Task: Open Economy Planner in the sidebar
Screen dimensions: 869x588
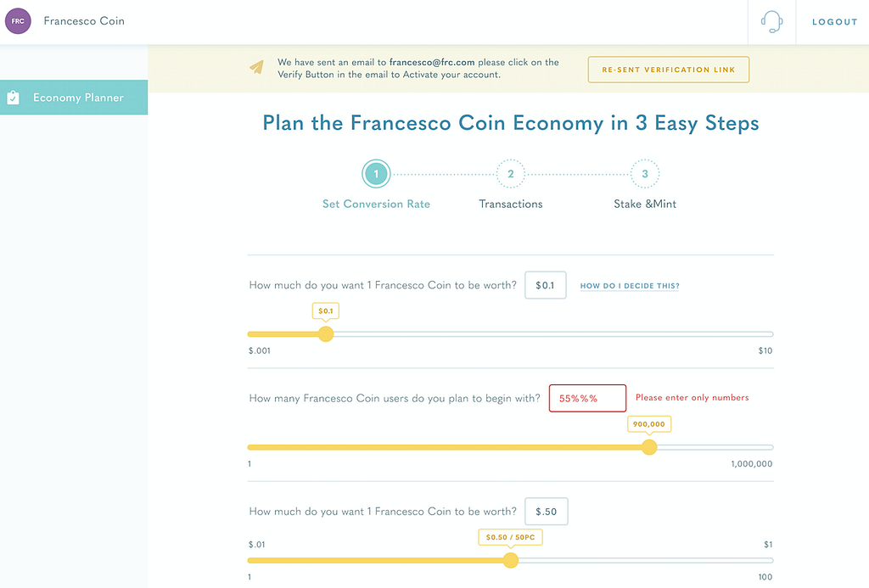Action: click(x=78, y=98)
